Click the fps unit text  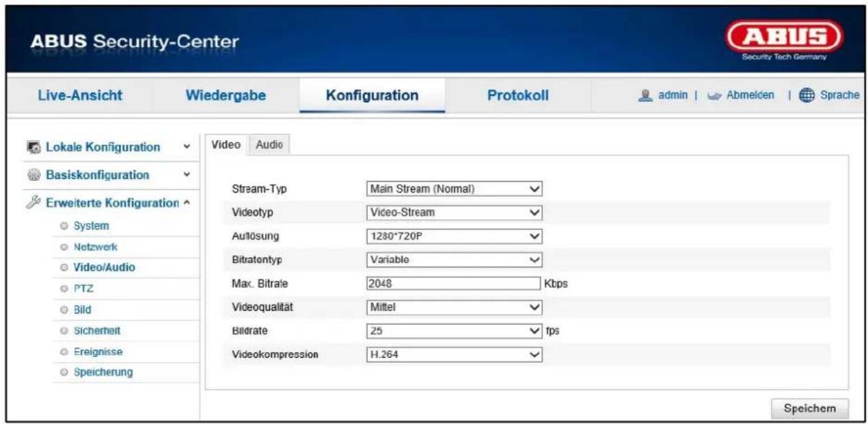[x=552, y=331]
